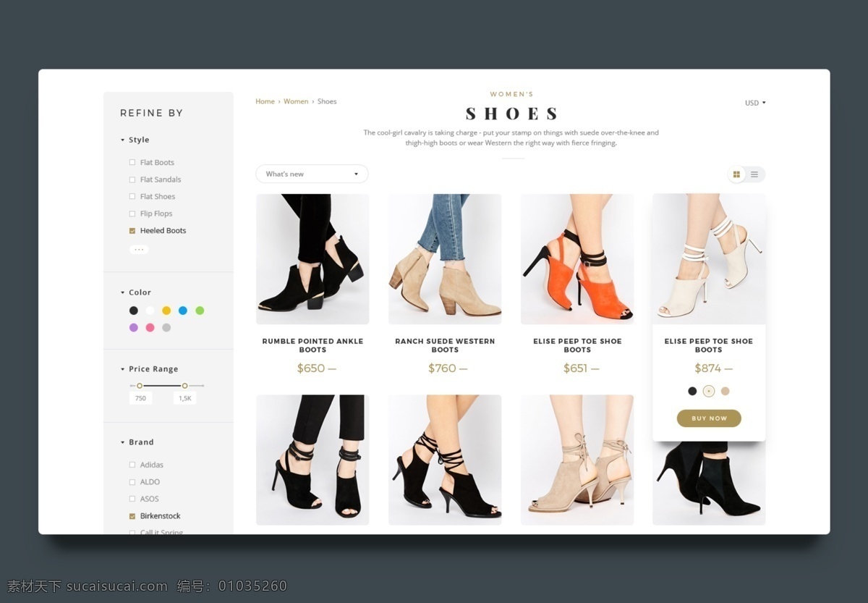Open the Women breadcrumb link
868x603 pixels.
(296, 101)
